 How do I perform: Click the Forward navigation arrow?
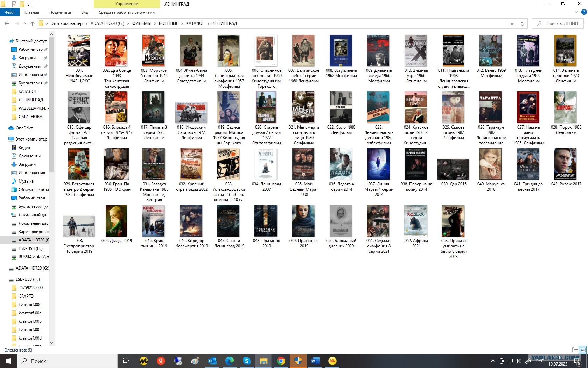(x=17, y=23)
